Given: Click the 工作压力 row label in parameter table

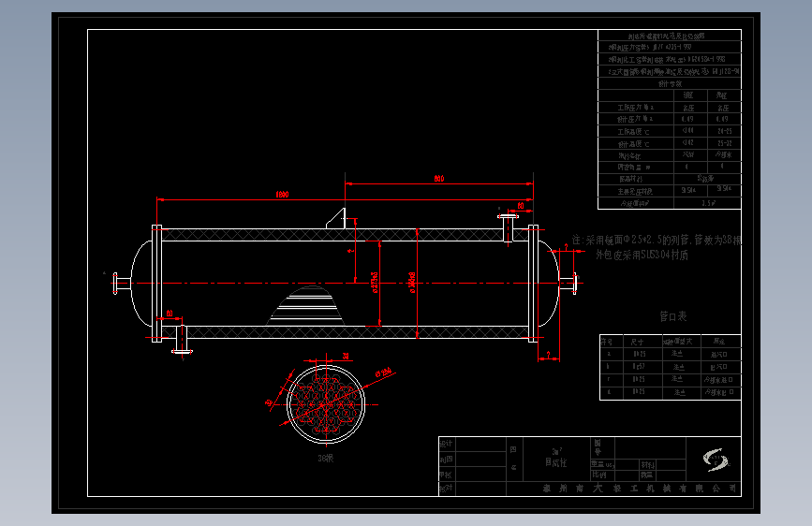Looking at the screenshot, I should 636,108.
